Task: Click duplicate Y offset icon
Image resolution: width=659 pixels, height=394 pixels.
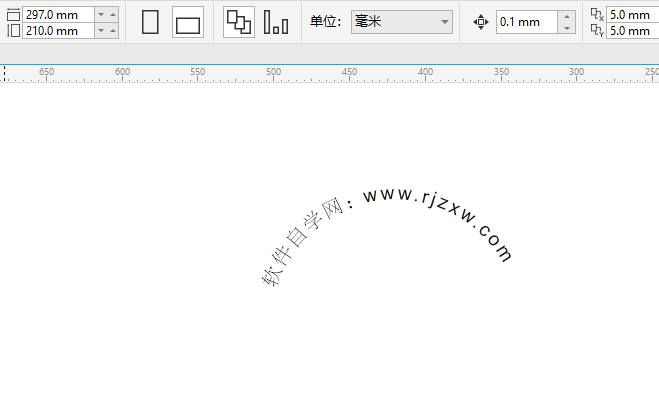Action: [x=597, y=31]
